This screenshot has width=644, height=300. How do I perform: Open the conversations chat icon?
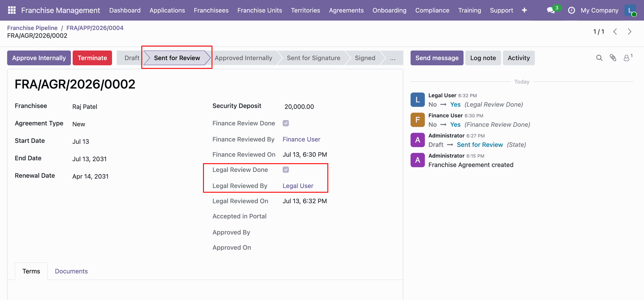tap(551, 10)
